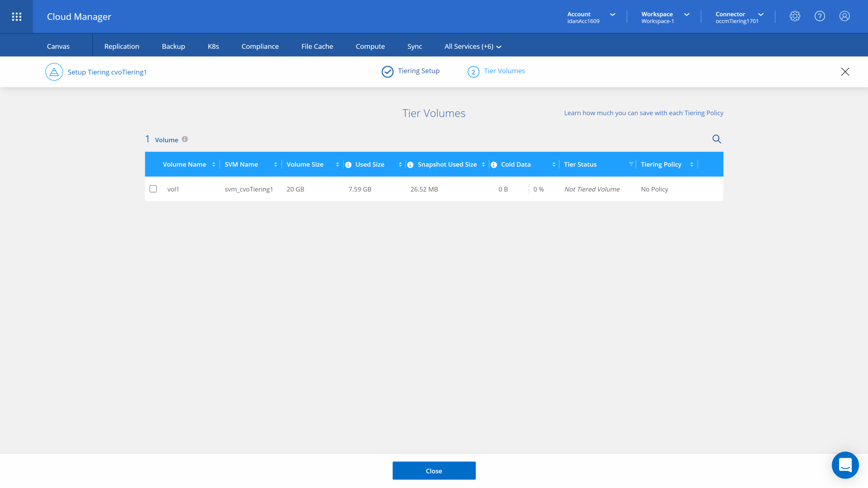Open the chat support bubble icon
Screen dimensions: 868x488
[x=845, y=465]
